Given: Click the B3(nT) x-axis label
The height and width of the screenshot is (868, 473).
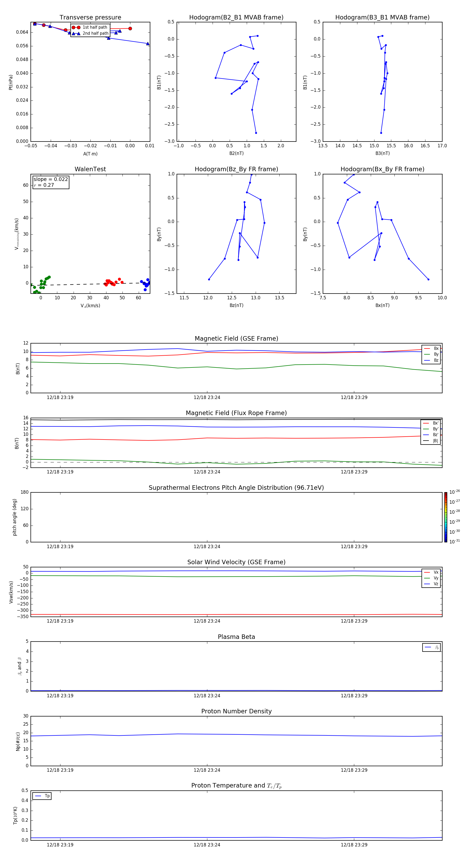Looking at the screenshot, I should [382, 154].
